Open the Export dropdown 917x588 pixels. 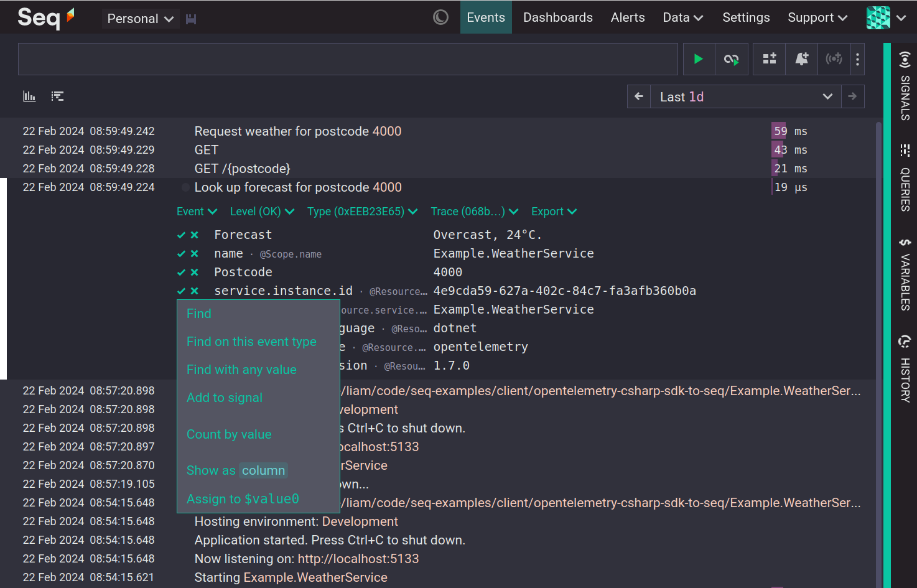pyautogui.click(x=554, y=212)
